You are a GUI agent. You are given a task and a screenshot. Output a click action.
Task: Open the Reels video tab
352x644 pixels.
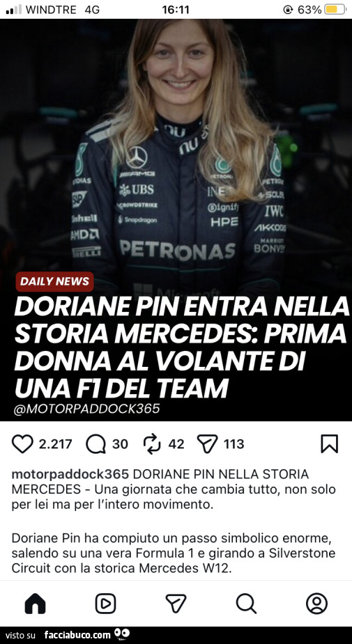106,604
